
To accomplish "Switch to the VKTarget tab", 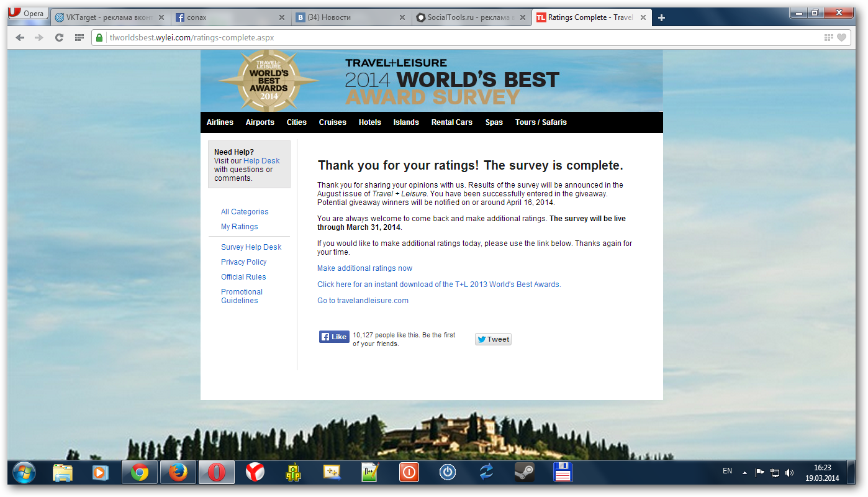I will point(109,17).
